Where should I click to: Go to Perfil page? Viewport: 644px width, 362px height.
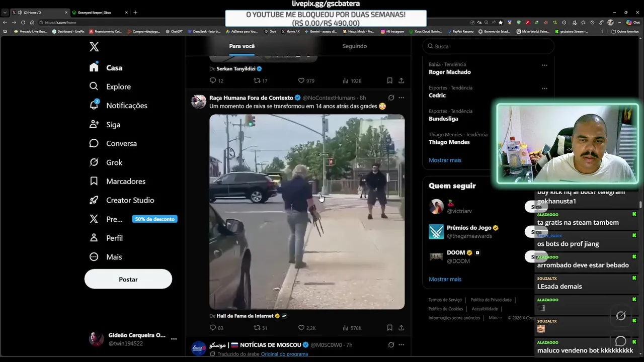(x=106, y=238)
